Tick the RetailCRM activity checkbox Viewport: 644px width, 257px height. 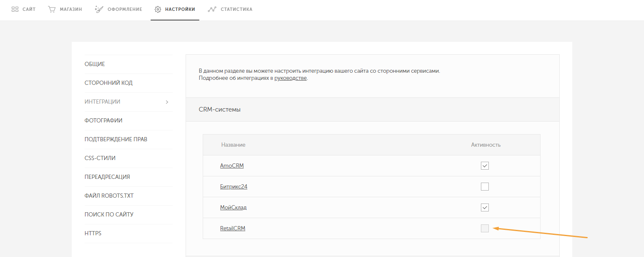485,228
